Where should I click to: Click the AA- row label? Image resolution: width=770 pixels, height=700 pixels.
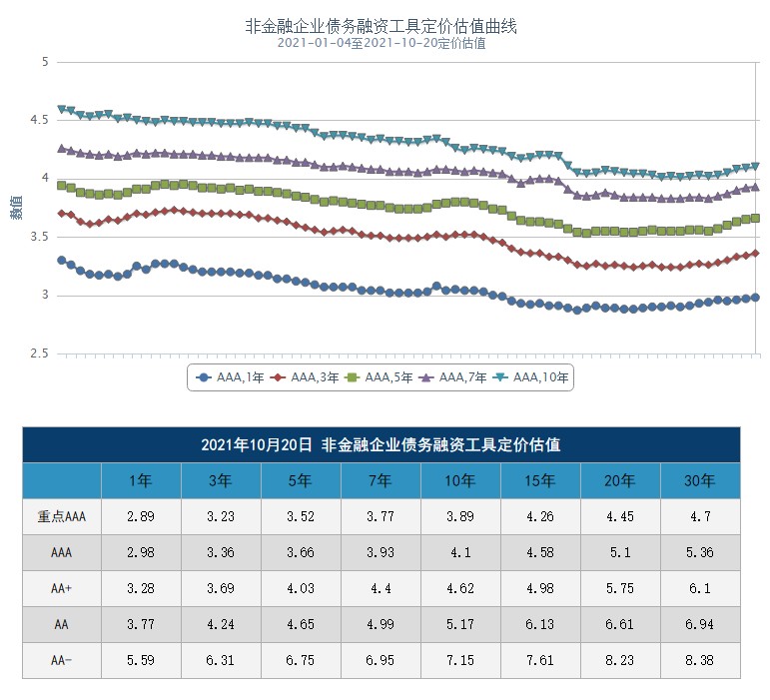click(x=63, y=660)
